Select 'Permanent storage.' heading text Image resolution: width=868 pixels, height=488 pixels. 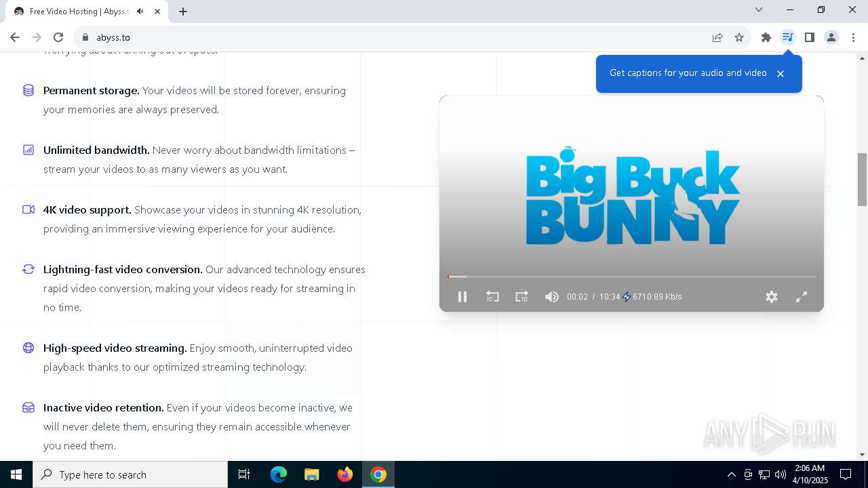click(x=92, y=90)
